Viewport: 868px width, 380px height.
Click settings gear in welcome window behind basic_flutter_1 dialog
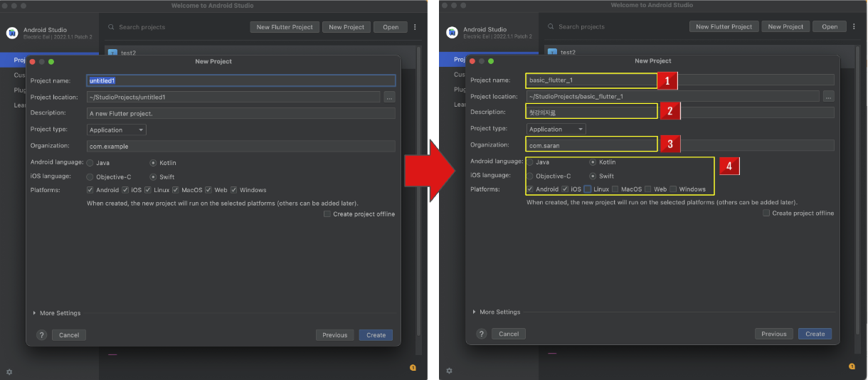[449, 371]
